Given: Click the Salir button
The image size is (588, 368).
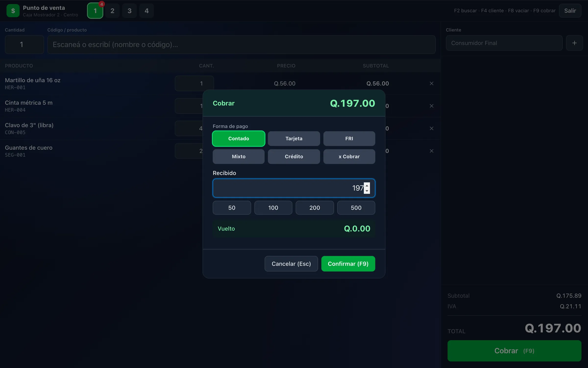Looking at the screenshot, I should tap(570, 11).
